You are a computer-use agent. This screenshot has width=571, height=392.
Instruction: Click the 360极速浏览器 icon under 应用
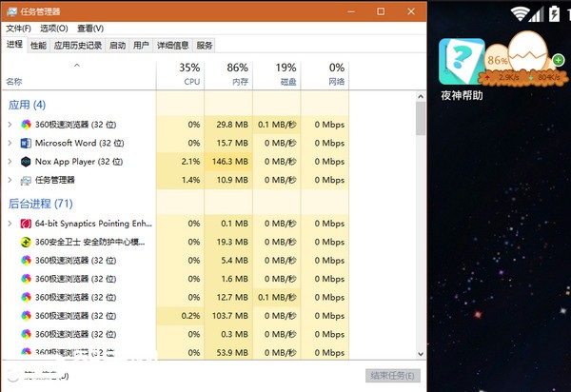point(26,125)
